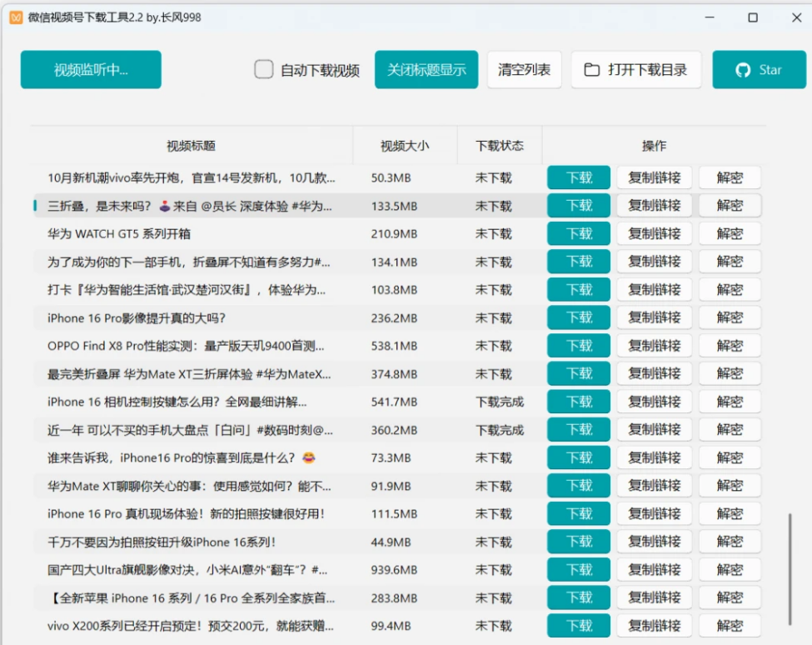Viewport: 812px width, 645px height.
Task: Click the app logo in title bar
Action: coord(16,17)
